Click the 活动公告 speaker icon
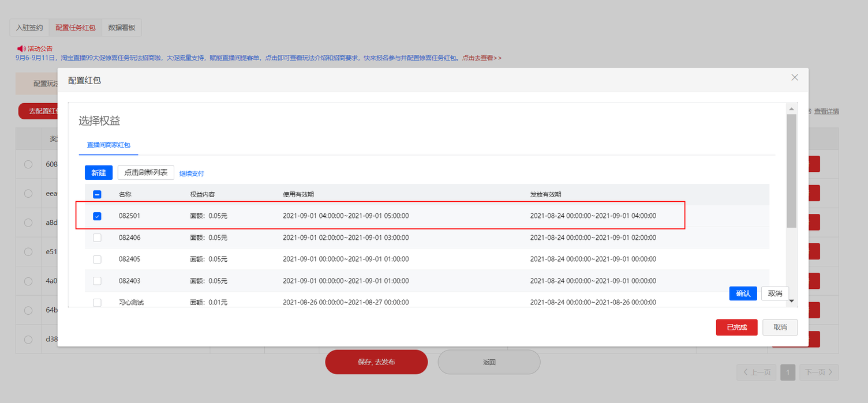 point(21,48)
